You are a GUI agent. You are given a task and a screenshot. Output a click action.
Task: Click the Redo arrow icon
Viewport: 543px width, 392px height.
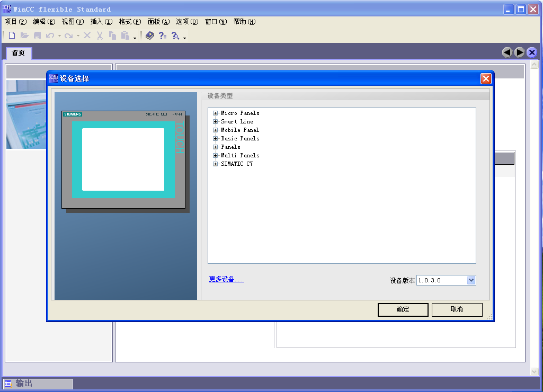(x=68, y=35)
